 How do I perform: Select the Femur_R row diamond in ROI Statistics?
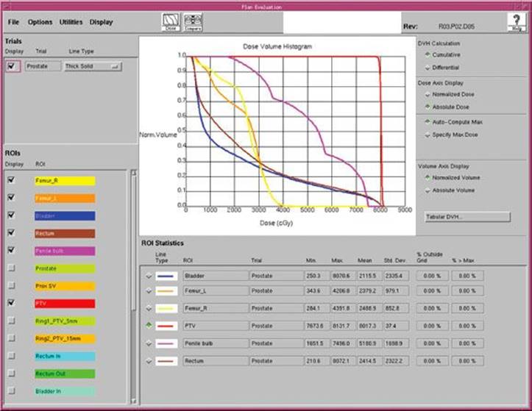coord(149,309)
